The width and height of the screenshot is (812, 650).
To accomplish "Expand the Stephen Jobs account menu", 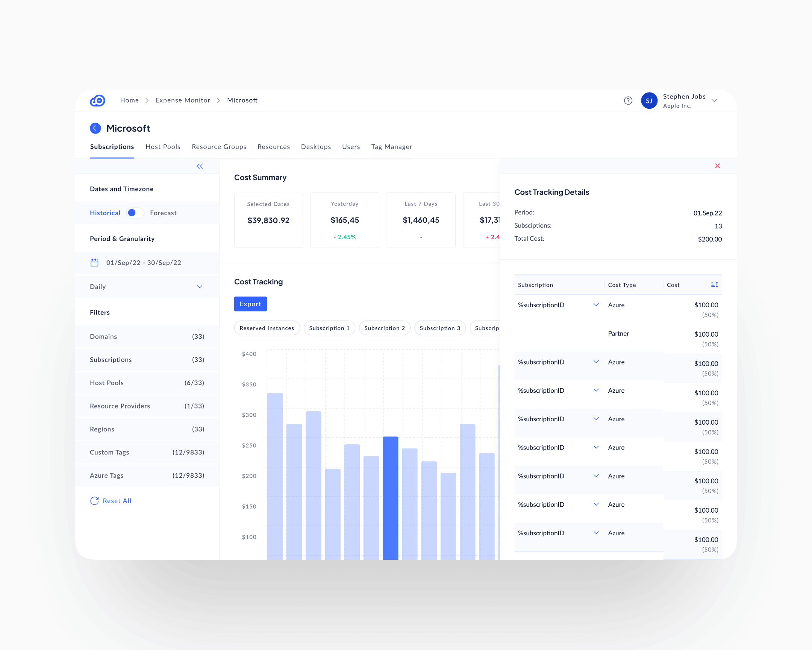I will pos(714,100).
